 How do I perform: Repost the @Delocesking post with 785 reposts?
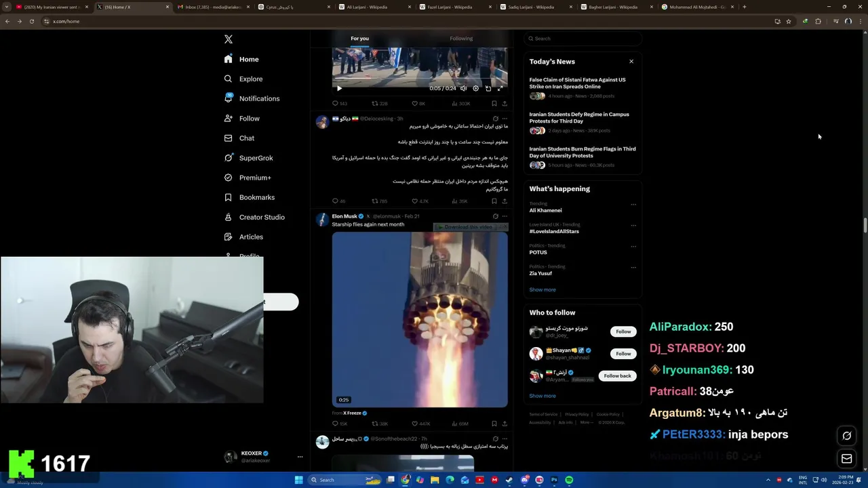pyautogui.click(x=380, y=201)
